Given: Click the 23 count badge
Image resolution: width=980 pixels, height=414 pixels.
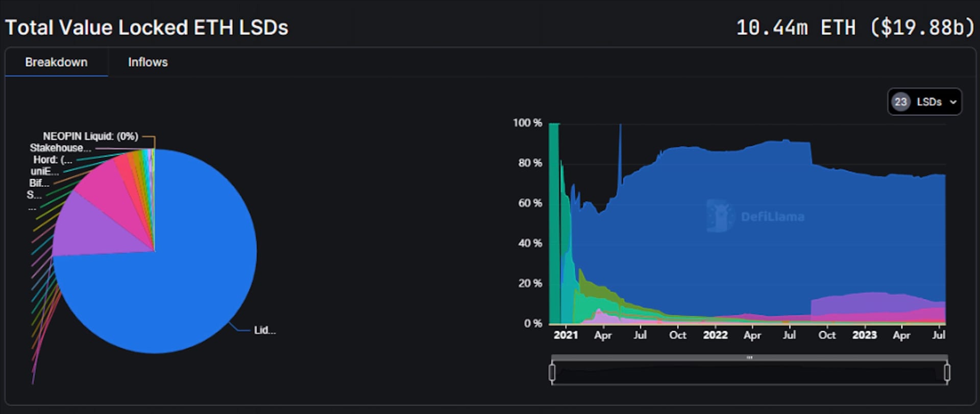Looking at the screenshot, I should (901, 102).
